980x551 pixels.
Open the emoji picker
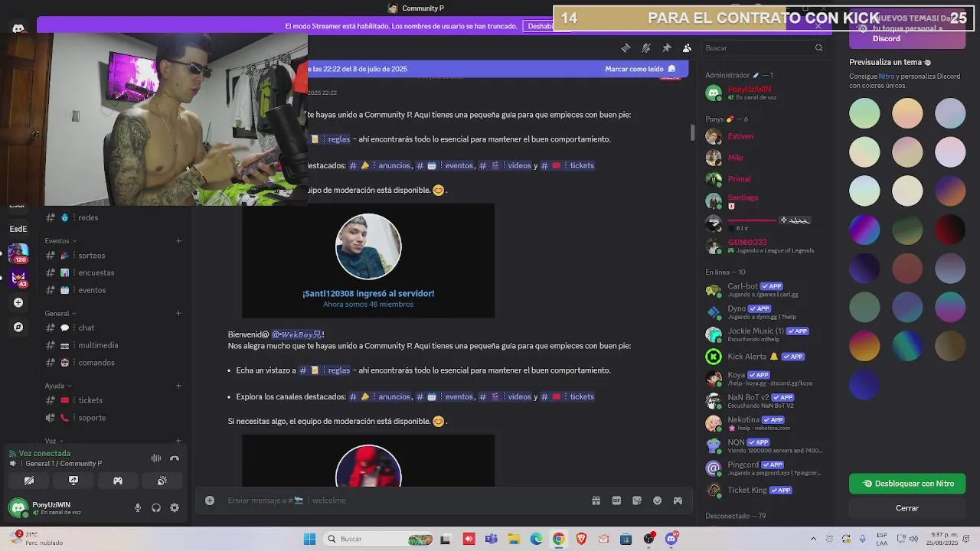(657, 500)
